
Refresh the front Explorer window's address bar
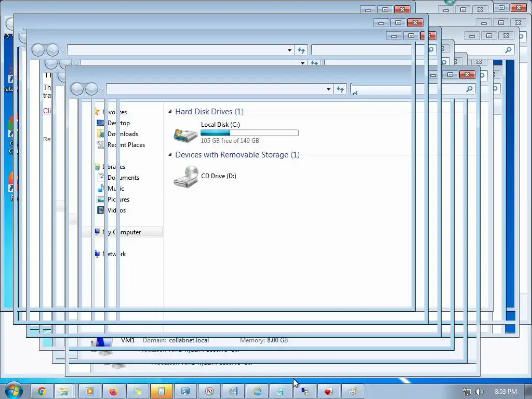(340, 89)
